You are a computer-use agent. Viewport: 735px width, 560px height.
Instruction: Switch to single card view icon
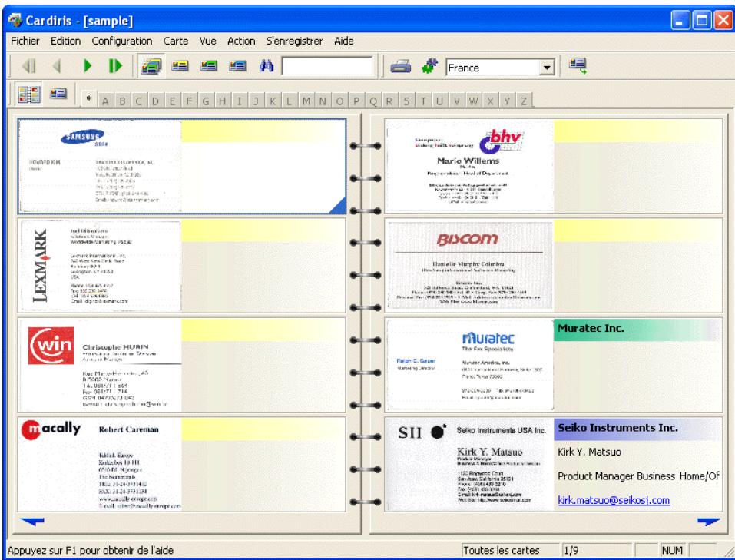(x=58, y=94)
